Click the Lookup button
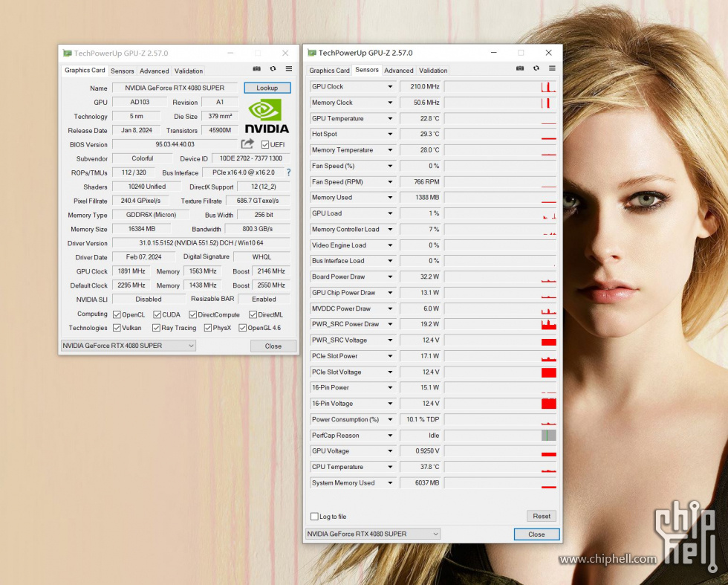The height and width of the screenshot is (585, 728). pos(267,88)
